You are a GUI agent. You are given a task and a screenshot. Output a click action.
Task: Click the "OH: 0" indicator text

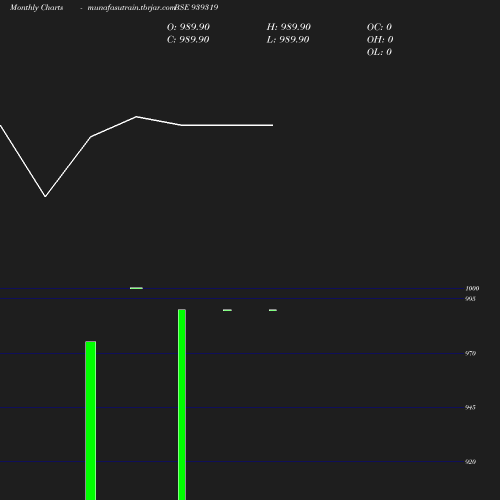click(x=380, y=40)
